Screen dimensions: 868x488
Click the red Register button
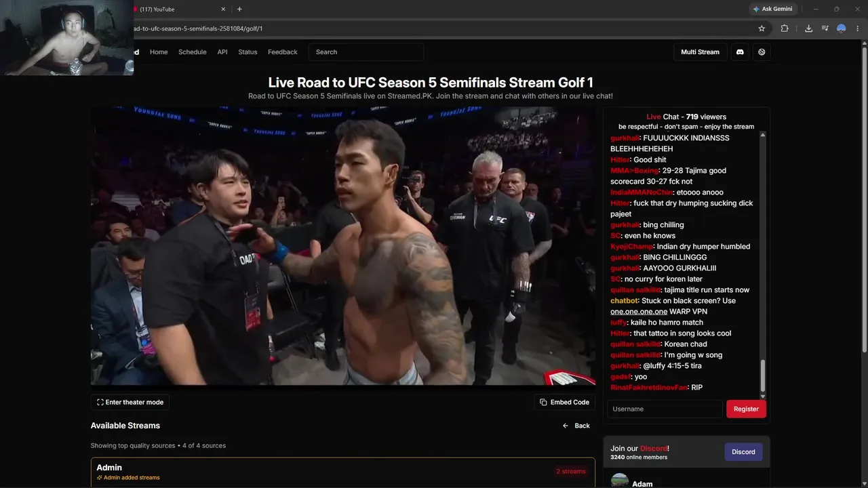746,409
